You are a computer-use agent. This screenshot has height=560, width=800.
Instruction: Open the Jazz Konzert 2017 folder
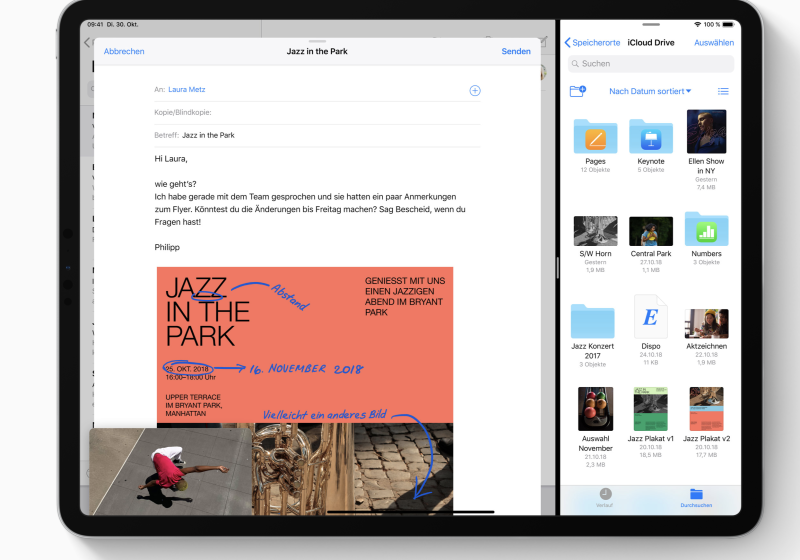[594, 321]
